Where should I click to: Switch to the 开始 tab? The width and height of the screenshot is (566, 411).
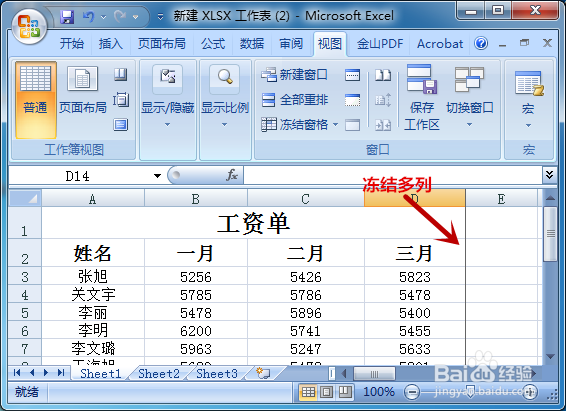71,44
